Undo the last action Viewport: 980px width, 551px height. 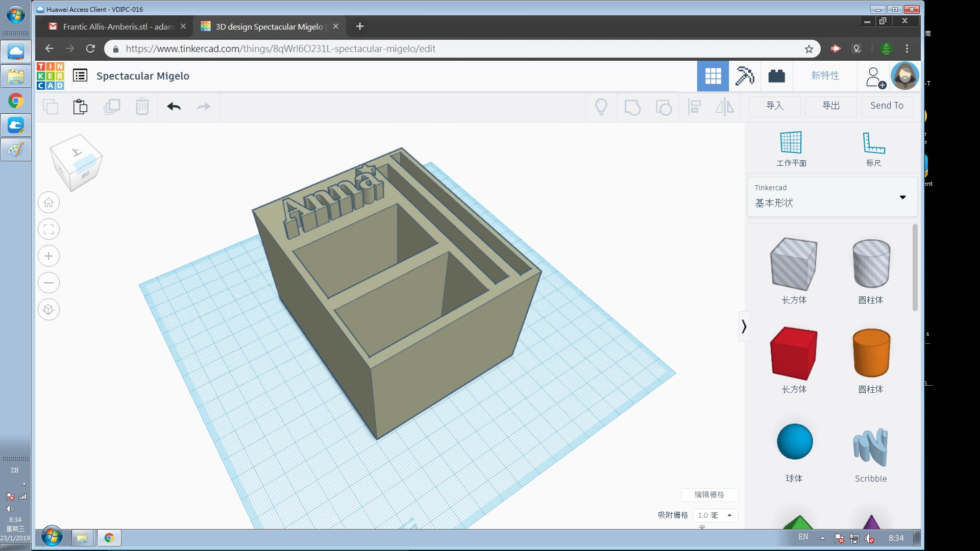(x=174, y=106)
